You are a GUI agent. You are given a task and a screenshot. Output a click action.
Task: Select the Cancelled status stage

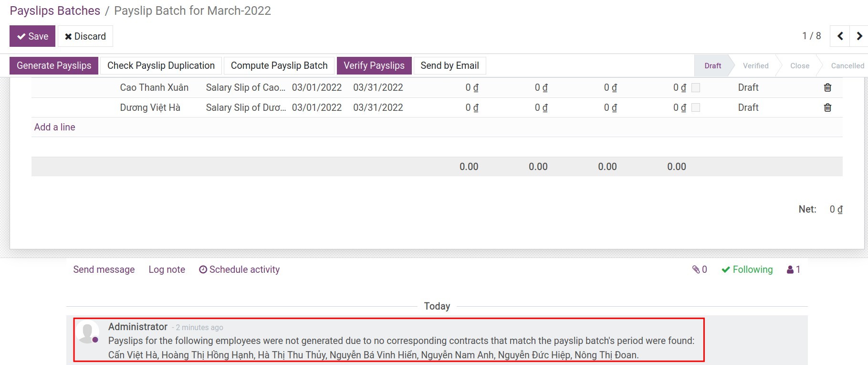point(847,66)
